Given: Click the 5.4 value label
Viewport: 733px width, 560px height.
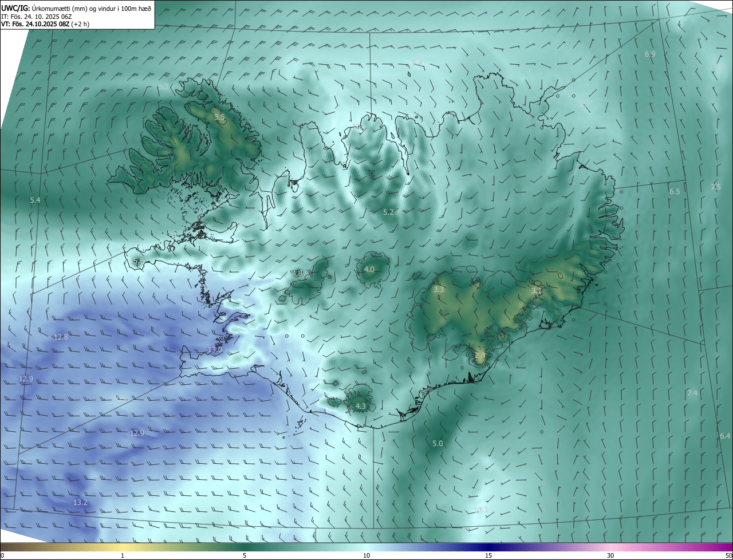Looking at the screenshot, I should coord(35,200).
